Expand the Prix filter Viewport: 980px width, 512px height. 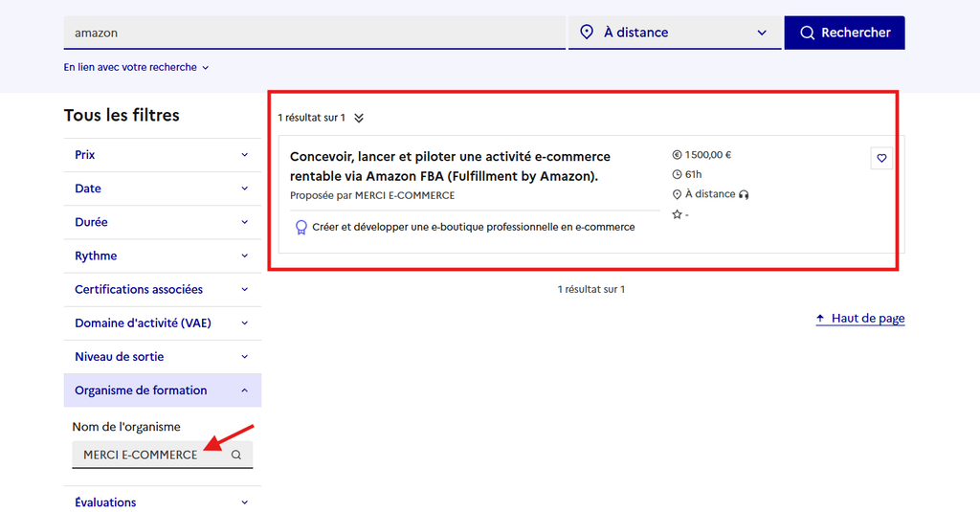[163, 155]
